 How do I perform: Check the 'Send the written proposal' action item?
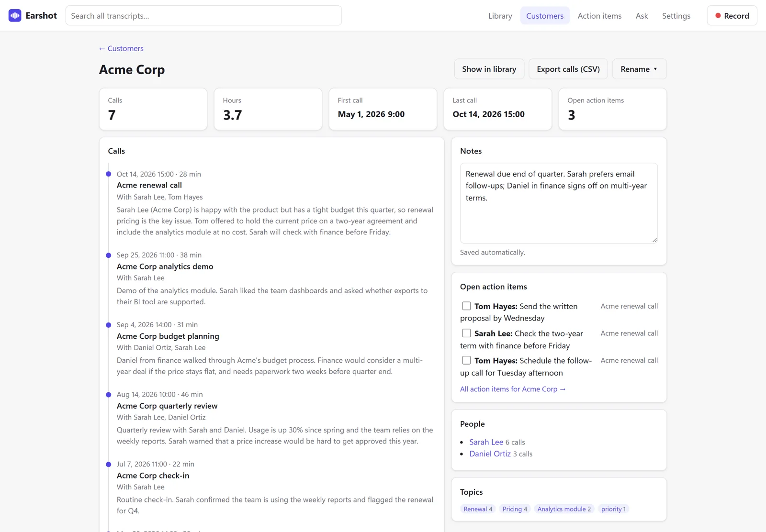click(x=466, y=306)
